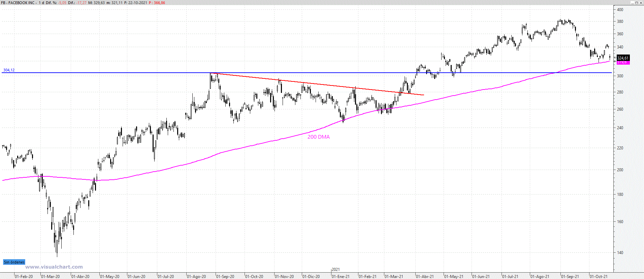
Task: Click the 'M: 329,63' high value
Action: point(97,3)
